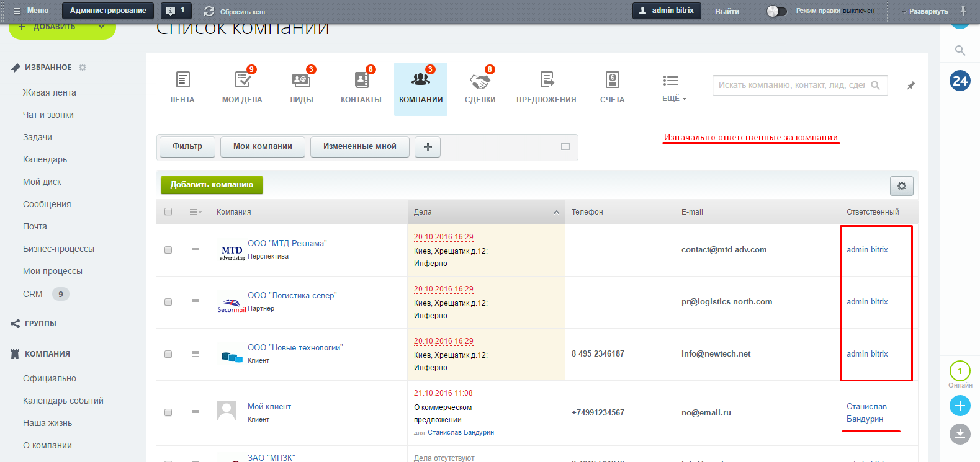Sort by Дела column header
Image resolution: width=980 pixels, height=462 pixels.
pos(486,212)
